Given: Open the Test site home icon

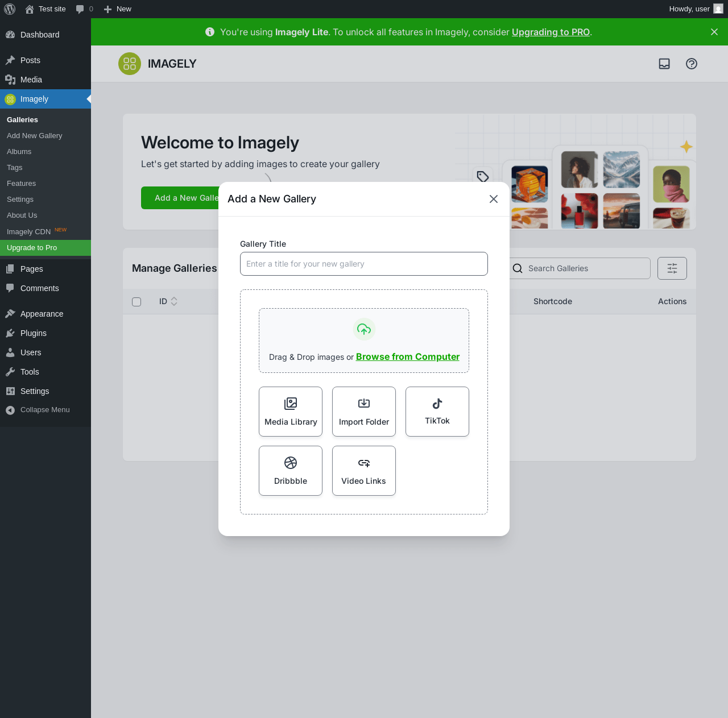Looking at the screenshot, I should click(30, 9).
